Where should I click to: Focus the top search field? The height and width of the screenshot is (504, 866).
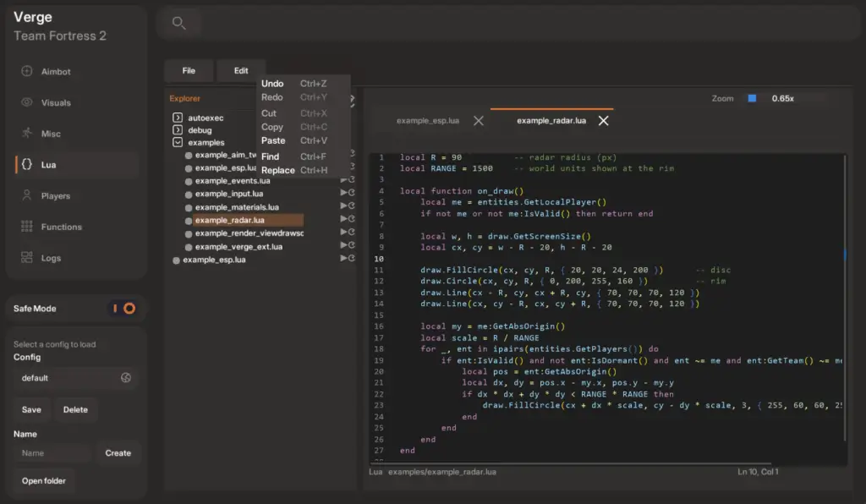(508, 23)
